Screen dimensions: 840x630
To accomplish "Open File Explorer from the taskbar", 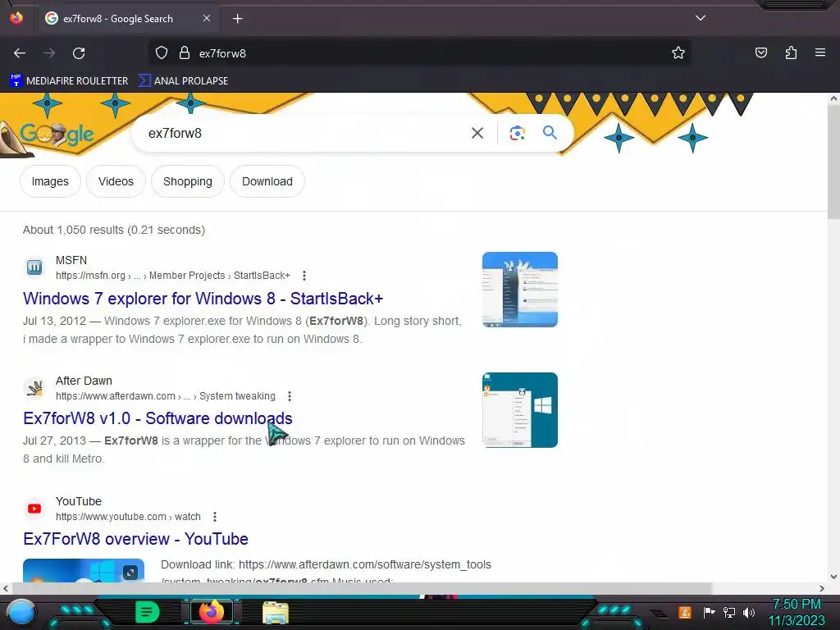I will click(x=276, y=612).
